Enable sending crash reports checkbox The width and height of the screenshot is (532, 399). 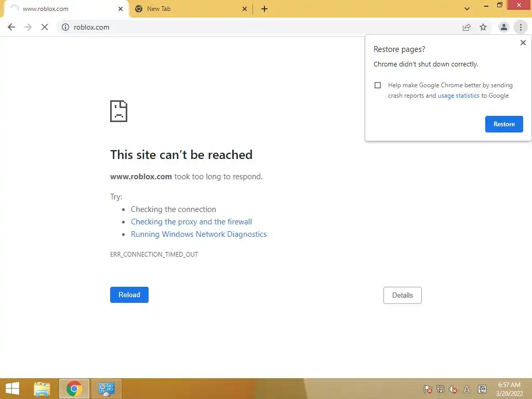coord(378,85)
